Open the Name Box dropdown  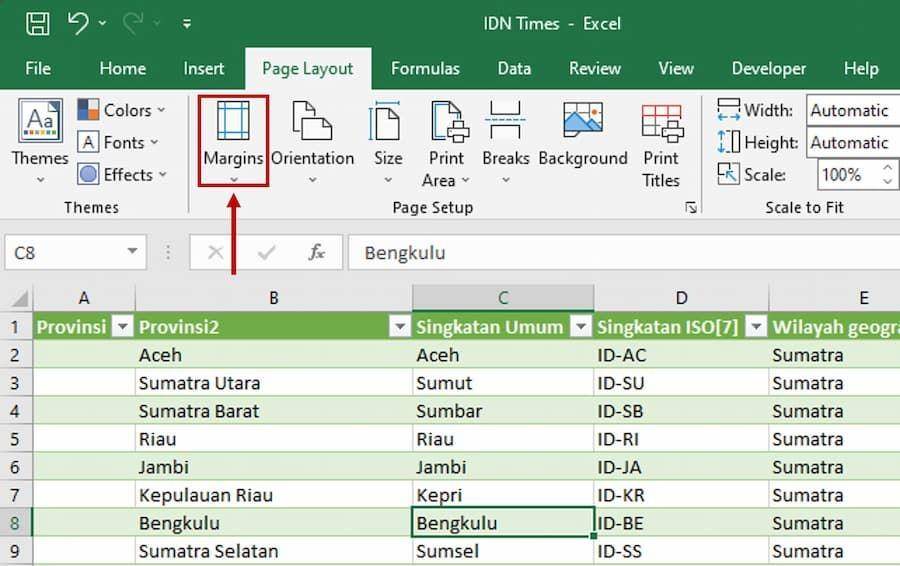[x=133, y=251]
